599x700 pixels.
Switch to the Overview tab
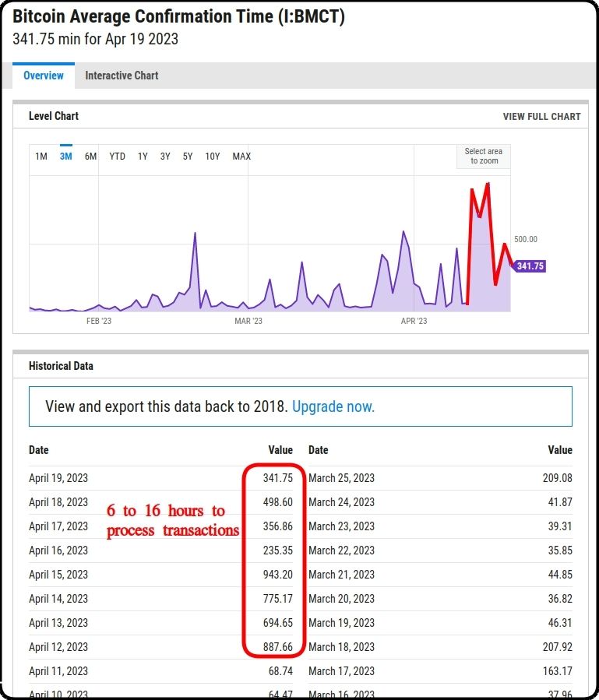click(44, 76)
